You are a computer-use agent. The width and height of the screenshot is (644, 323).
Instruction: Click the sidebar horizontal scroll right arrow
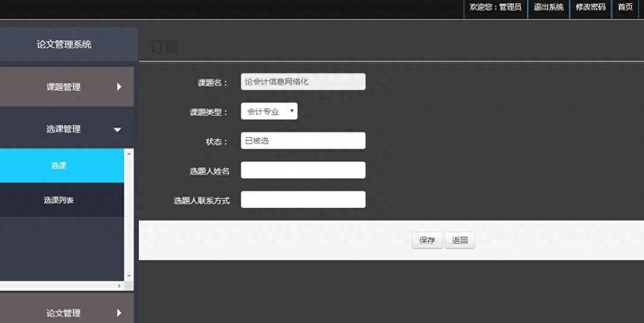tap(119, 286)
